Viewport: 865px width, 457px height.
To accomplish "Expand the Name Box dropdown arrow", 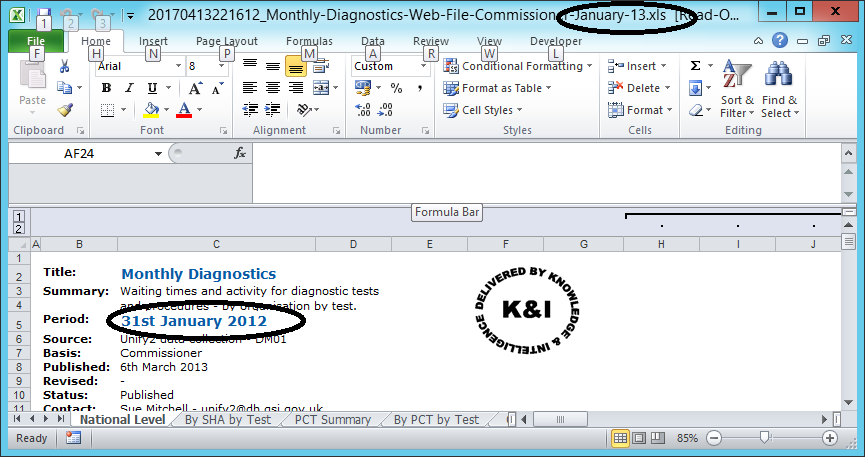I will click(x=158, y=153).
